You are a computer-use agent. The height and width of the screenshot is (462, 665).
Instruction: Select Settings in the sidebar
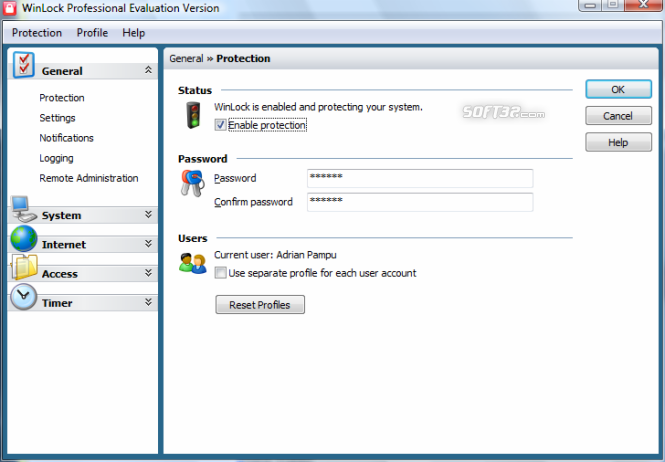(57, 118)
